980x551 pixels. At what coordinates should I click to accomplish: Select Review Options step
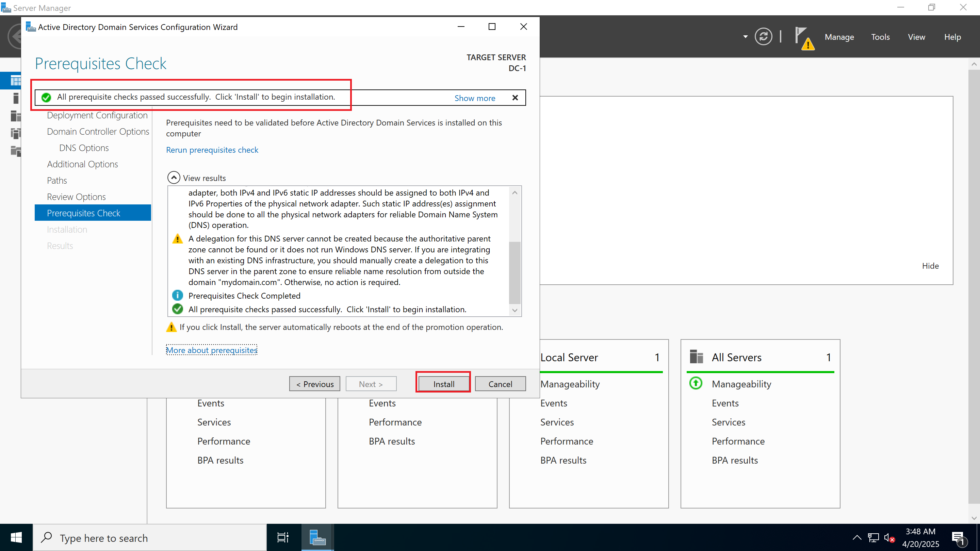[x=76, y=197]
